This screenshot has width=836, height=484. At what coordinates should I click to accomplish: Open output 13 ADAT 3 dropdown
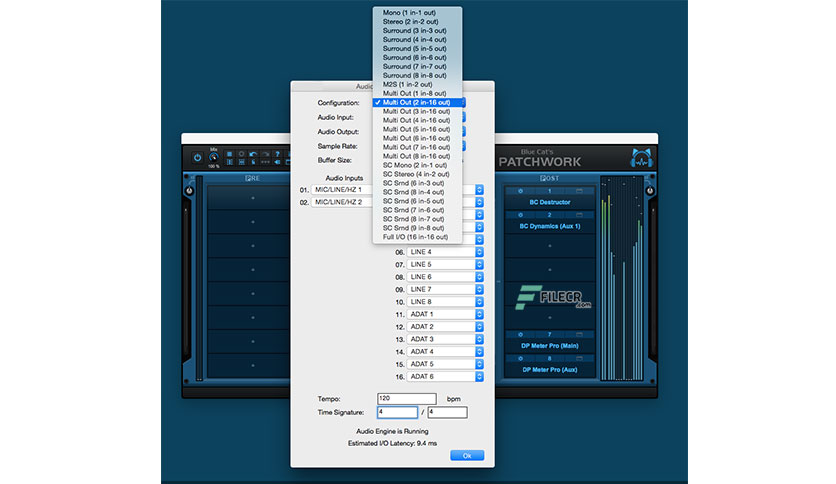[x=445, y=339]
